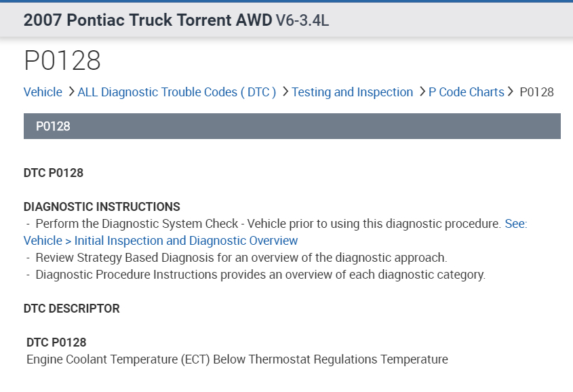Viewport: 573px width, 392px height.
Task: Open ALL Diagnostic Trouble Codes (DTC) breadcrumb
Action: (176, 92)
